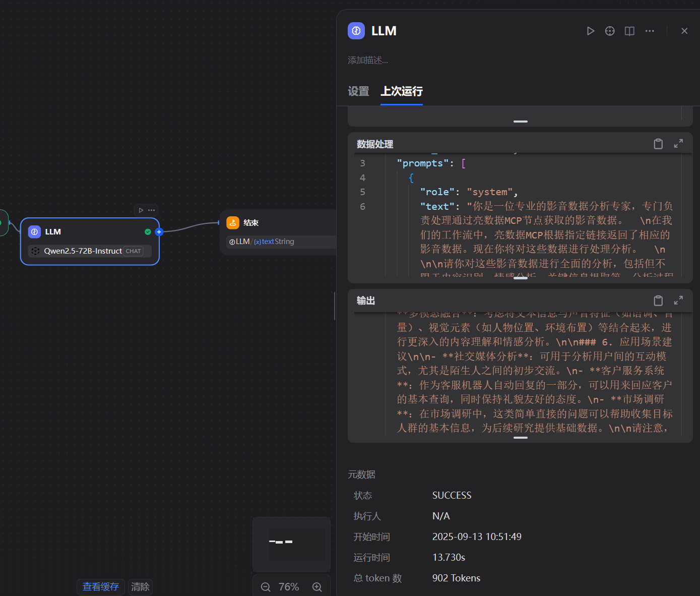Screen dimensions: 700x596
Task: Click the LLM node icon on canvas
Action: (x=34, y=232)
